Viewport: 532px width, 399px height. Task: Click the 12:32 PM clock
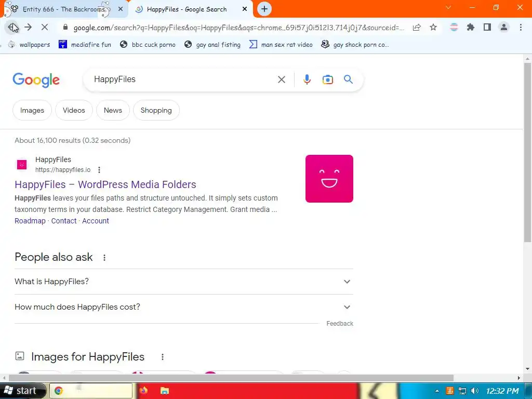502,391
